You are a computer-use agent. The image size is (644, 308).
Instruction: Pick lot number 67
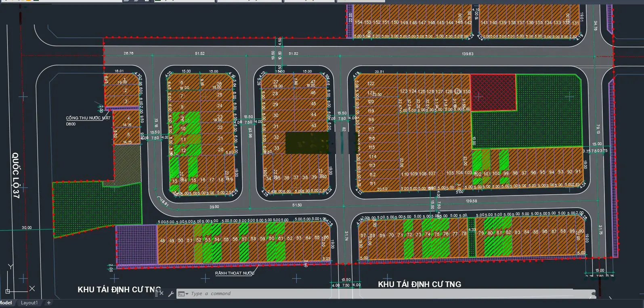pos(363,235)
